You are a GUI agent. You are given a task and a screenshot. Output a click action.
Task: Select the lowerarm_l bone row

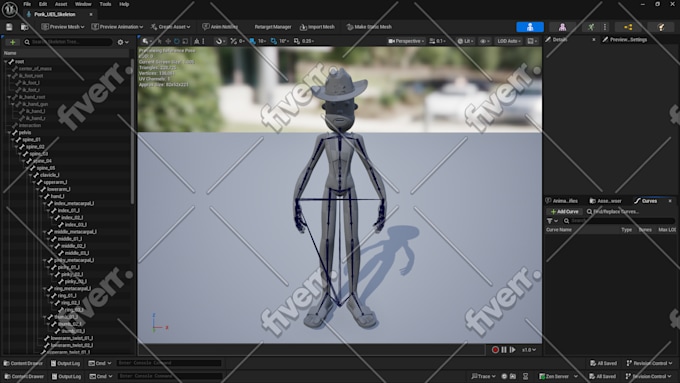tap(66, 189)
